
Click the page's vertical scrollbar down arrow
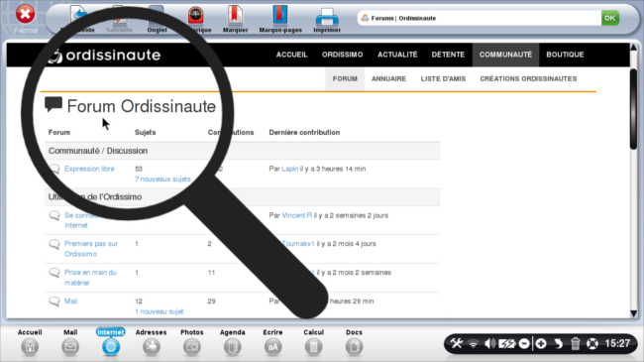coord(634,313)
